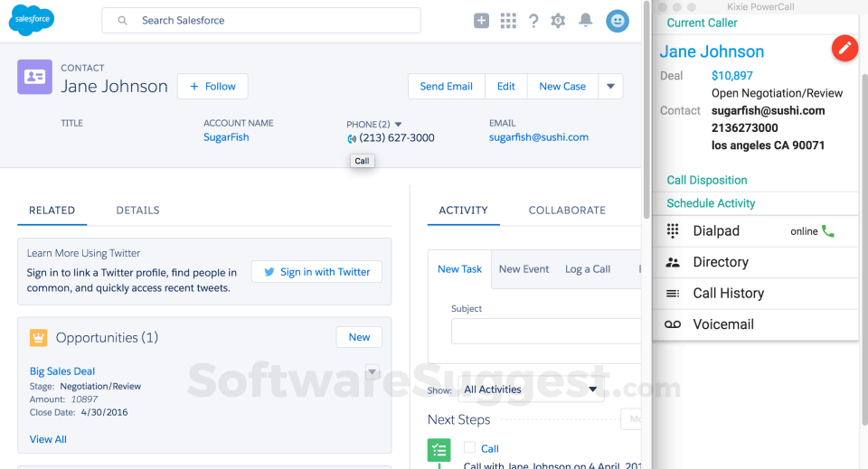The image size is (868, 469).
Task: Expand the Big Sales Deal row menu
Action: pyautogui.click(x=373, y=371)
